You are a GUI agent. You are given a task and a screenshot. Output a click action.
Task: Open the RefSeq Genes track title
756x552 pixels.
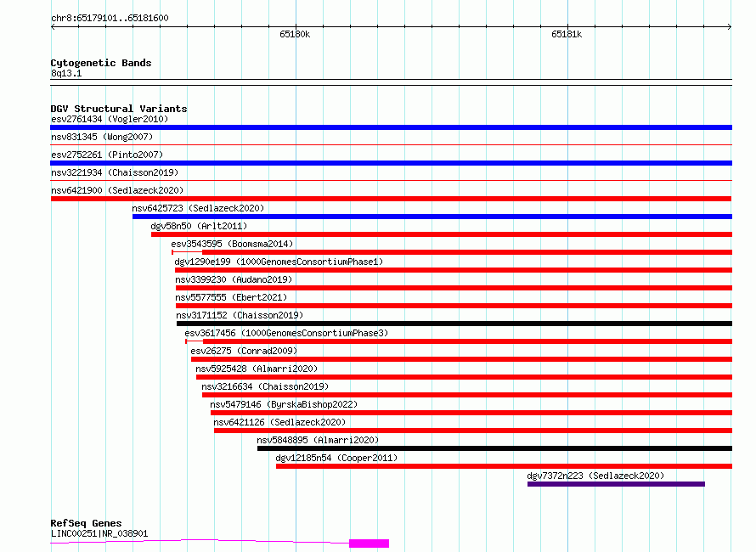(x=86, y=523)
